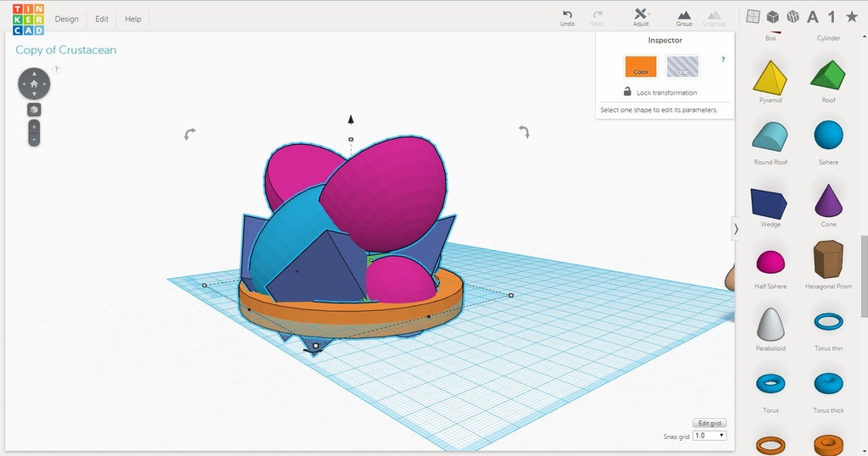This screenshot has width=868, height=456.
Task: Click the Ungroup button
Action: [714, 18]
